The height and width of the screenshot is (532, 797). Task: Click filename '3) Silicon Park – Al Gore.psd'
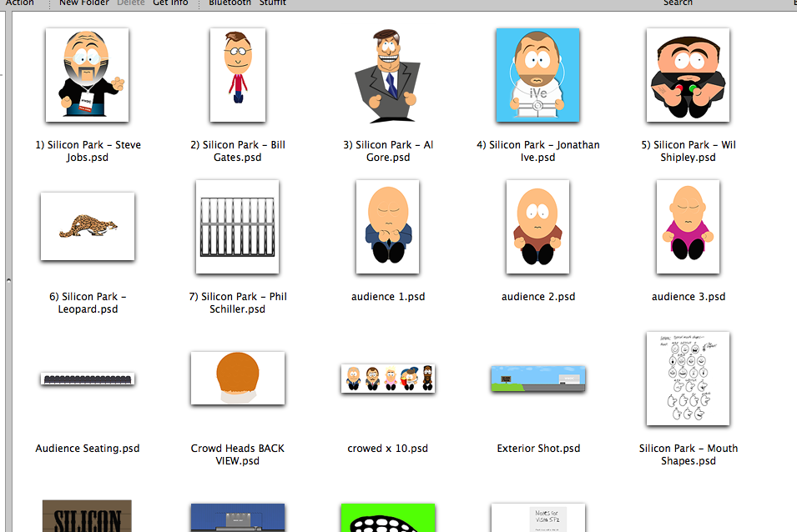click(388, 151)
